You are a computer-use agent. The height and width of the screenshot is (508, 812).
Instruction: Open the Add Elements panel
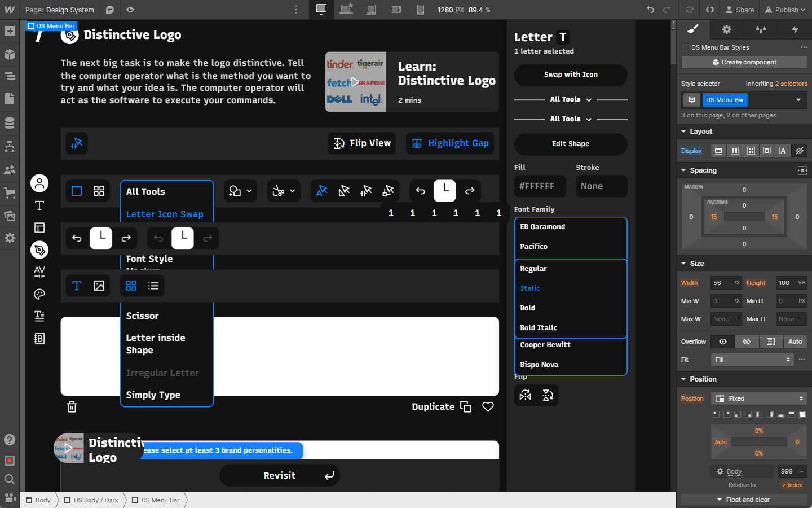click(x=10, y=31)
